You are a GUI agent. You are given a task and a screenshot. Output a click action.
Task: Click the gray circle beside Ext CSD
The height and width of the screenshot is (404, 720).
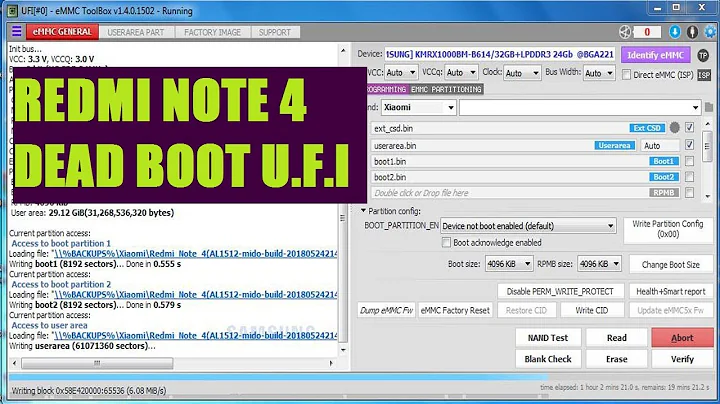click(x=675, y=128)
